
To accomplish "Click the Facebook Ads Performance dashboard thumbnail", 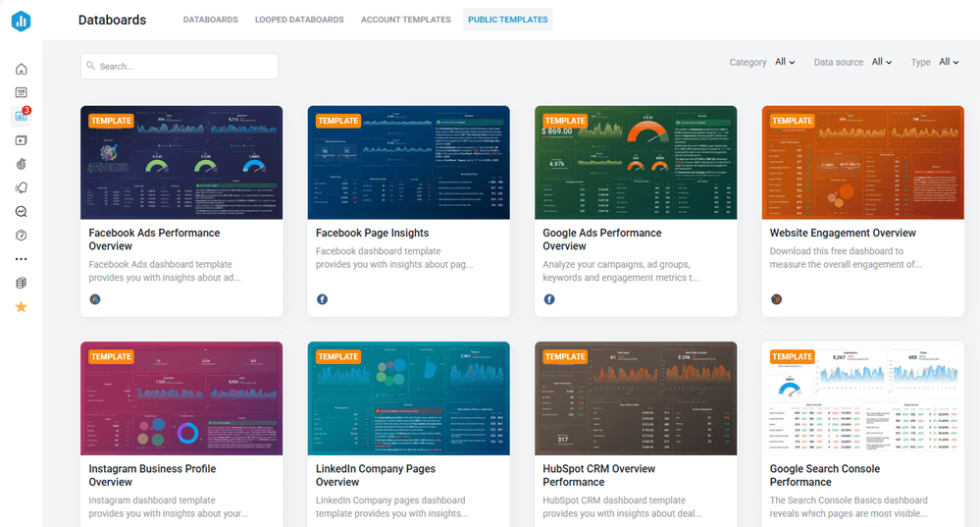I will tap(181, 163).
